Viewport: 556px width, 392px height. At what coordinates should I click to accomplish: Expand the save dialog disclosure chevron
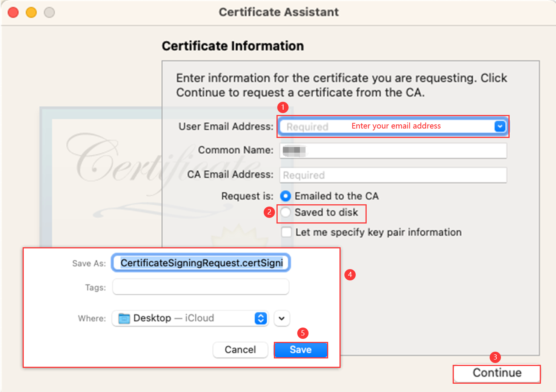[x=281, y=318]
